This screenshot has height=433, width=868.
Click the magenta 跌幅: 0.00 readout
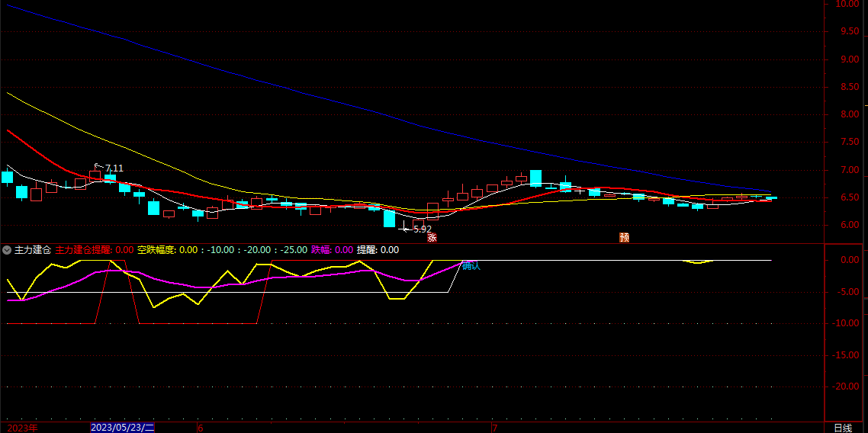[x=332, y=250]
